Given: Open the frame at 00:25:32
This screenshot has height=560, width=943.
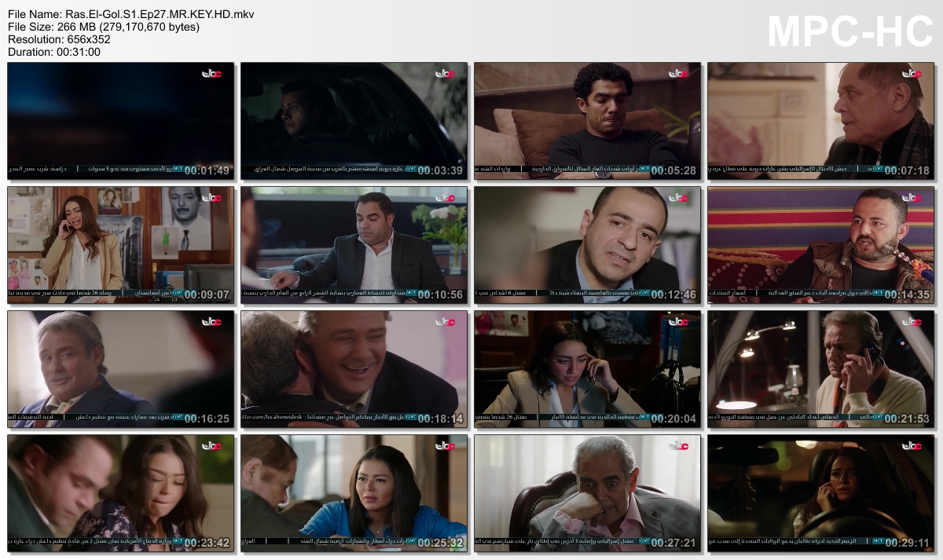Looking at the screenshot, I should [354, 493].
